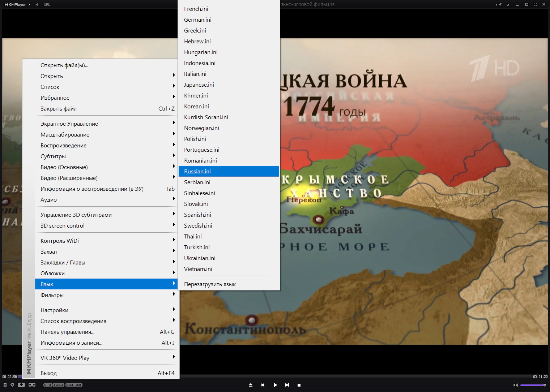550x392 pixels.
Task: Open the settings gear in the bottom bar
Action: pyautogui.click(x=12, y=385)
